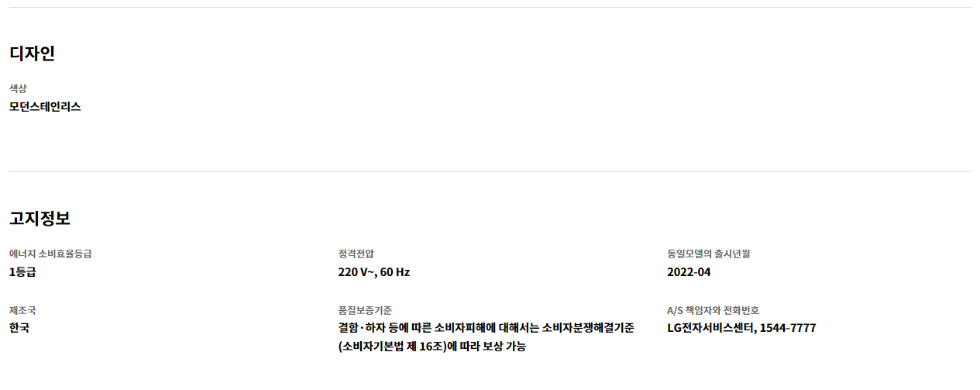Select the 동일모델의 출시년월 label
Image resolution: width=980 pixels, height=390 pixels.
coord(709,254)
